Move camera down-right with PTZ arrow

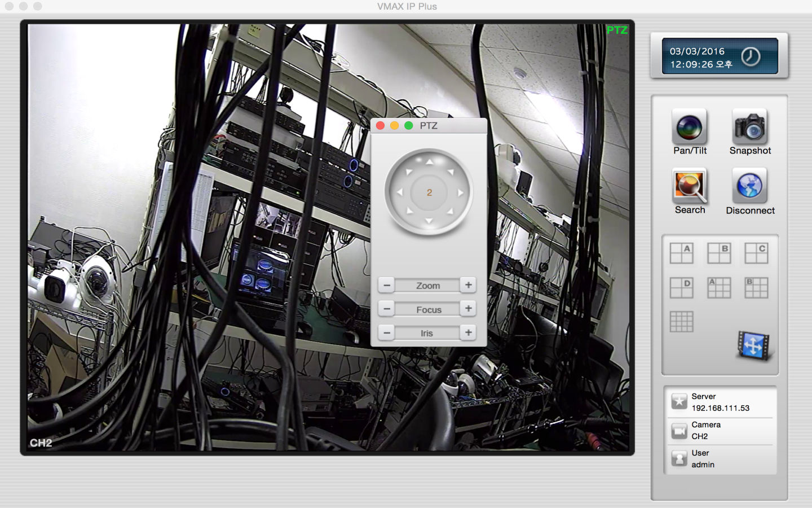(x=451, y=212)
